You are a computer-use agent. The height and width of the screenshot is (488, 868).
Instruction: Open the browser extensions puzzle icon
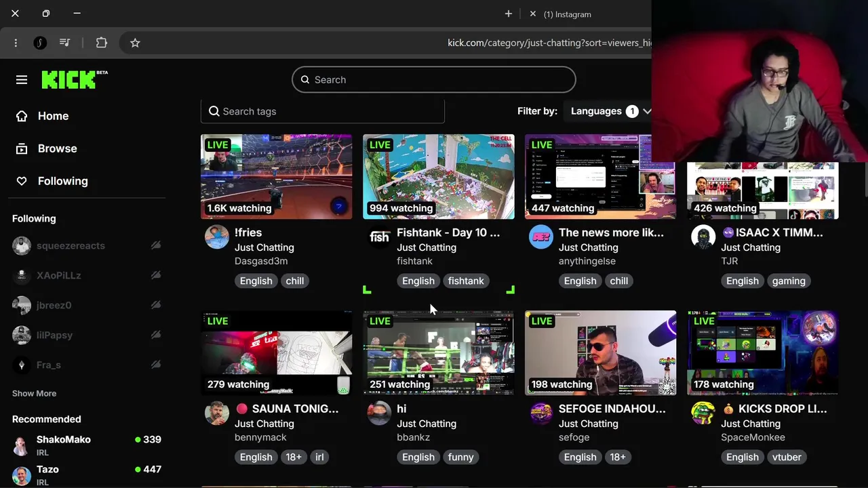click(101, 43)
